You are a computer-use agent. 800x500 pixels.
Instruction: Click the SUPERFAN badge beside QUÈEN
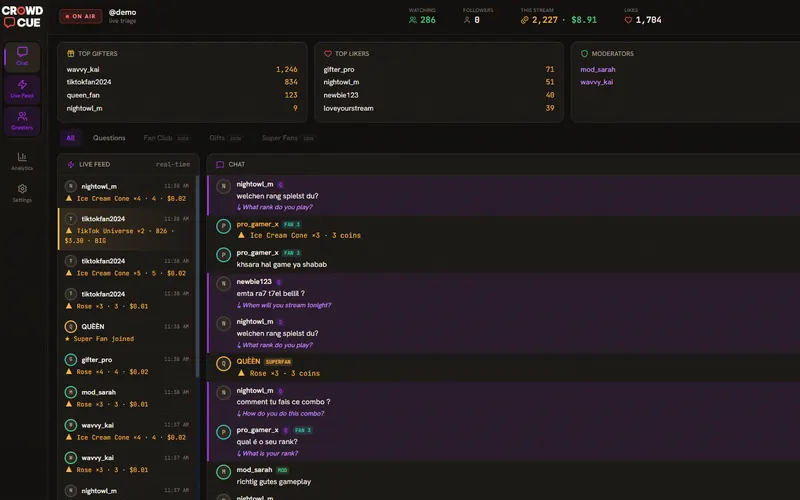coord(278,362)
